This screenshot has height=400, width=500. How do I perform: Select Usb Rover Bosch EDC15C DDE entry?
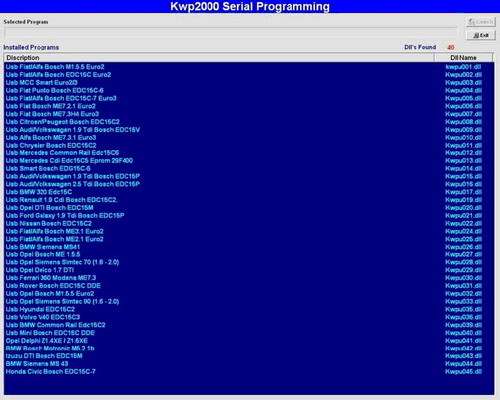[249, 286]
